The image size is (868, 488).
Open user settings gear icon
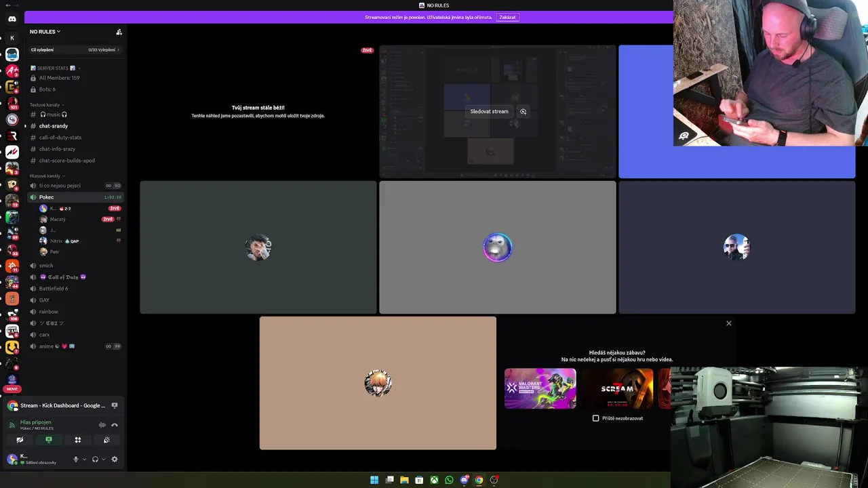tap(115, 459)
